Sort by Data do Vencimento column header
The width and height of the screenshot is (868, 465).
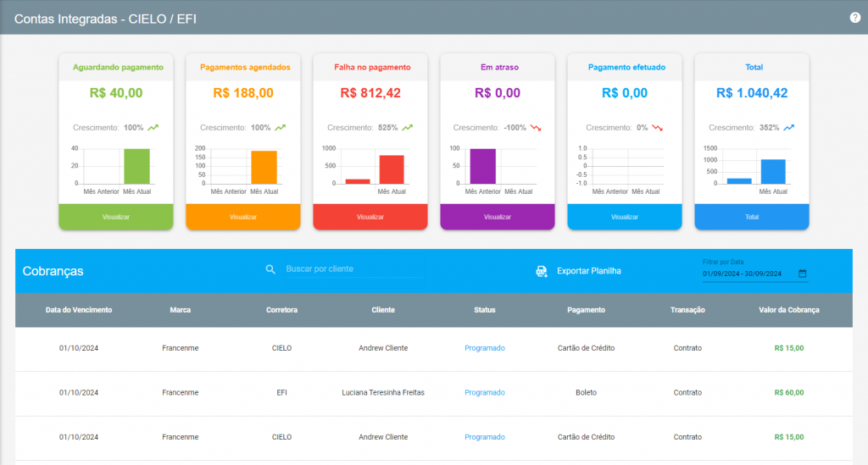click(x=79, y=310)
